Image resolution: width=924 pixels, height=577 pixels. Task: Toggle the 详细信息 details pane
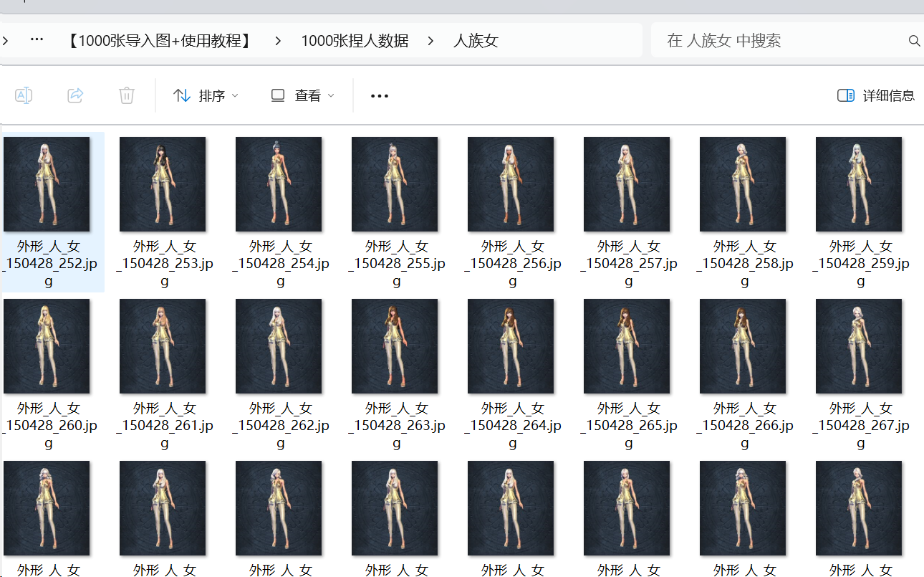(x=876, y=95)
